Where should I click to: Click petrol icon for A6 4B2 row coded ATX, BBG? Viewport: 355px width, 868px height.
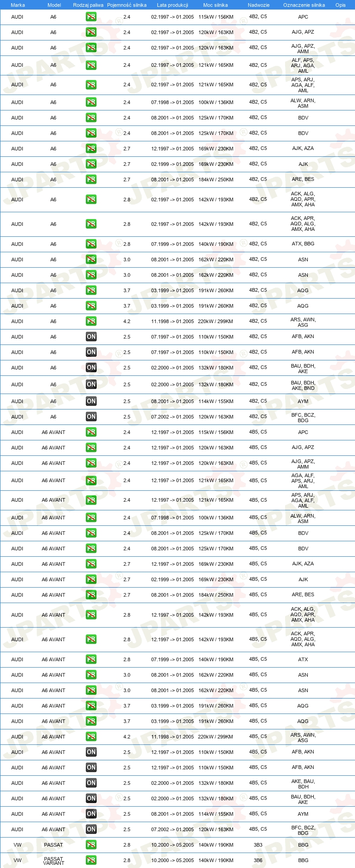[x=91, y=244]
